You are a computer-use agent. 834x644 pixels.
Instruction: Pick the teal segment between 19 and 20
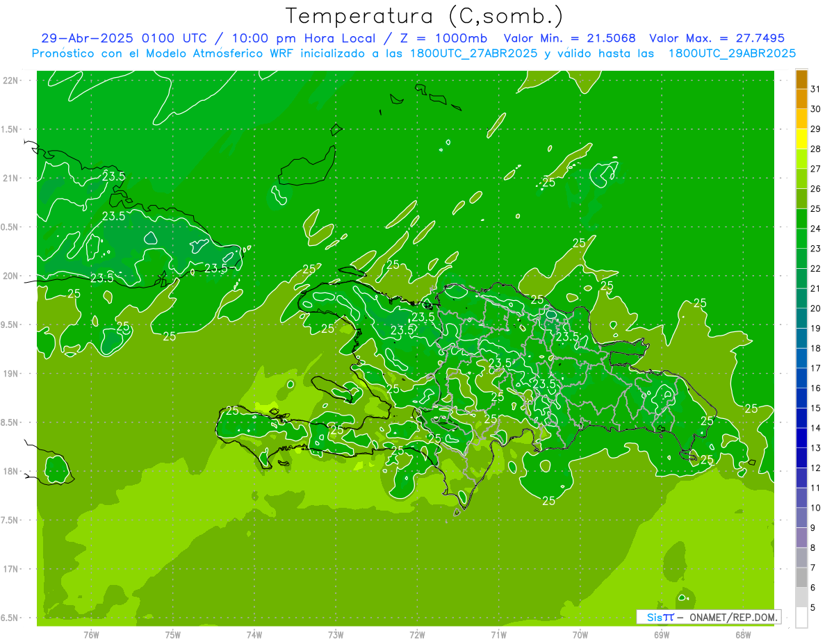801,319
